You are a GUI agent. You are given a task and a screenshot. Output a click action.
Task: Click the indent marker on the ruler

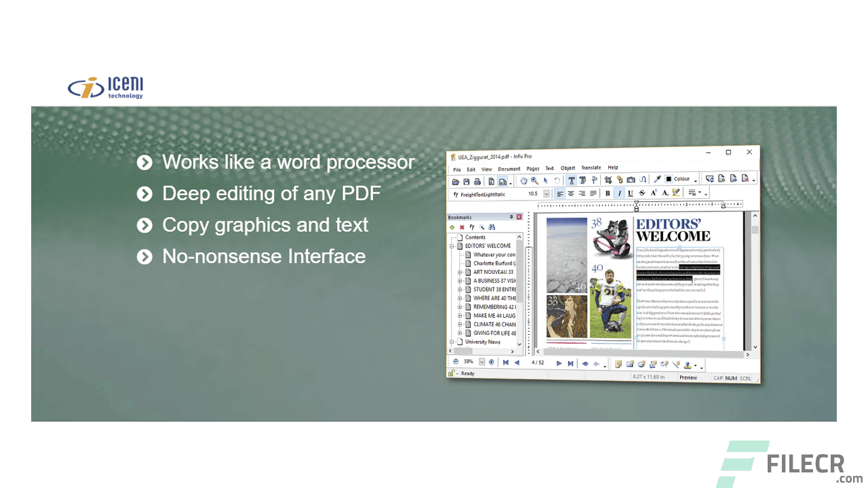coord(636,204)
